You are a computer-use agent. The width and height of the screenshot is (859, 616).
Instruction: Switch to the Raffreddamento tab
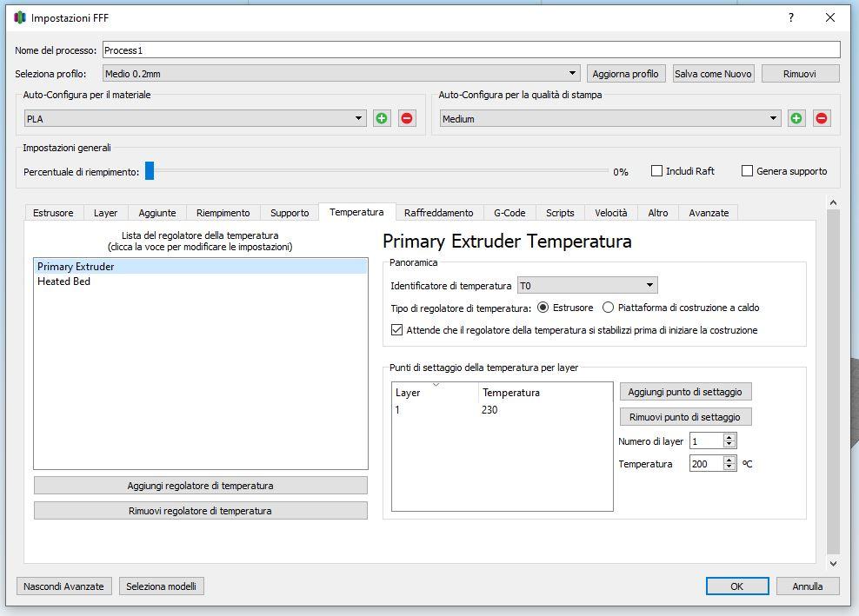tap(438, 213)
